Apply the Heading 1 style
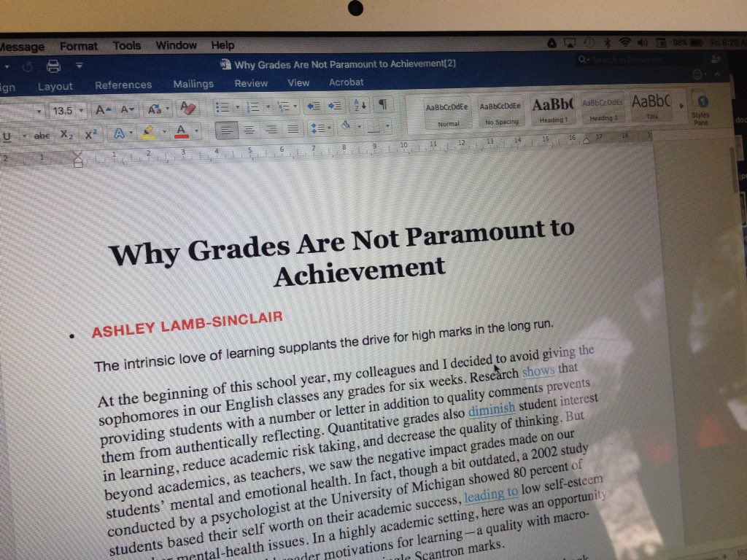 (x=553, y=110)
